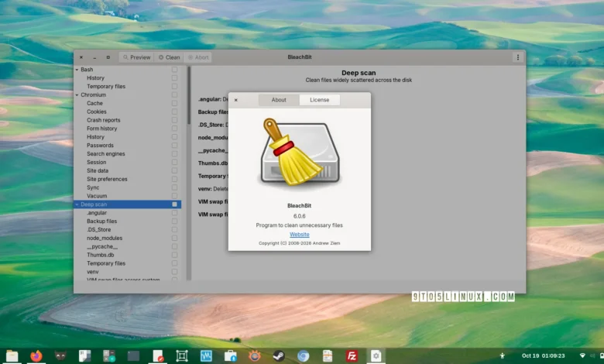Select the .angular tree item
This screenshot has width=604, height=364.
pos(97,213)
